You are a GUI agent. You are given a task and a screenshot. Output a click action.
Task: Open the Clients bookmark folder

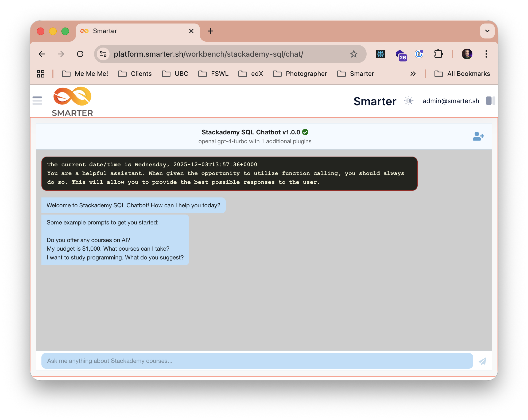135,74
